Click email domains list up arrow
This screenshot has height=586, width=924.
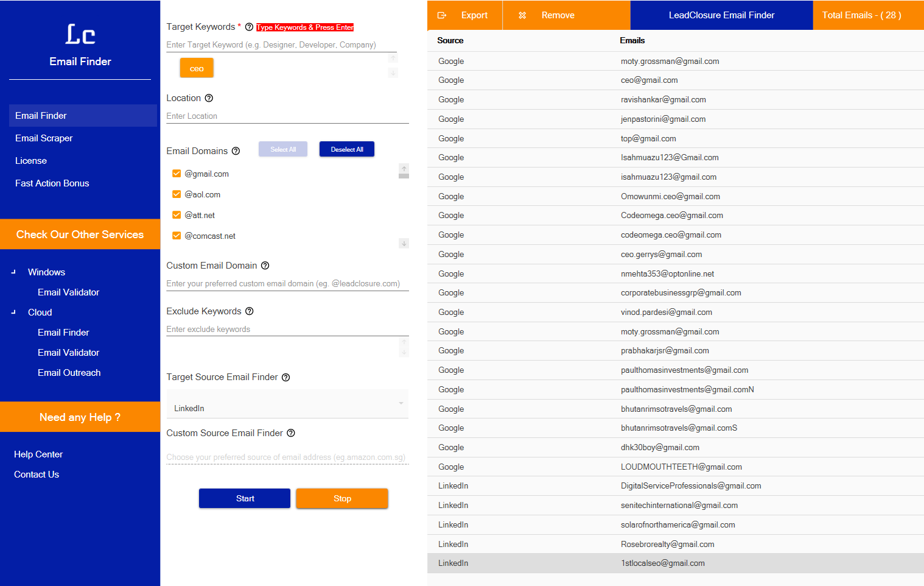(x=404, y=169)
